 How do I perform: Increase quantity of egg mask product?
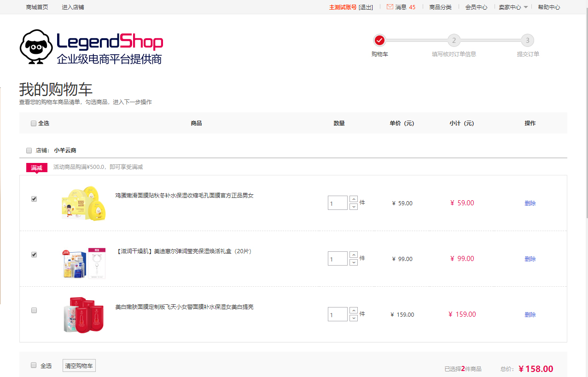(354, 199)
